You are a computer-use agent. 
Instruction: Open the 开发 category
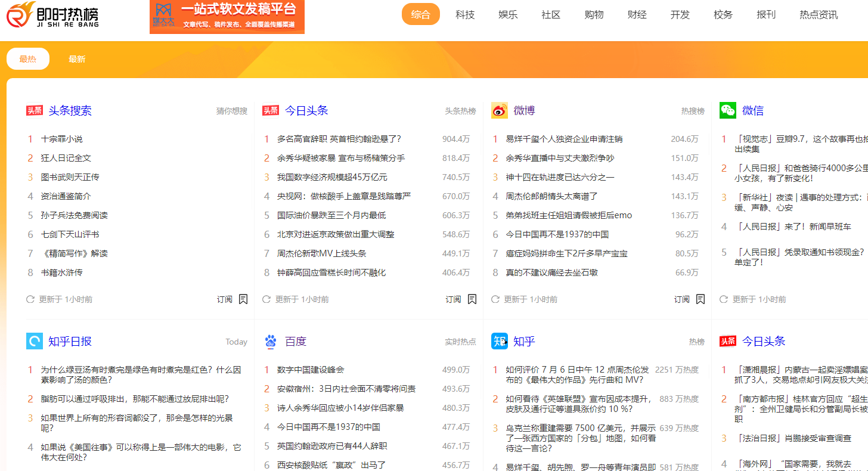(680, 15)
